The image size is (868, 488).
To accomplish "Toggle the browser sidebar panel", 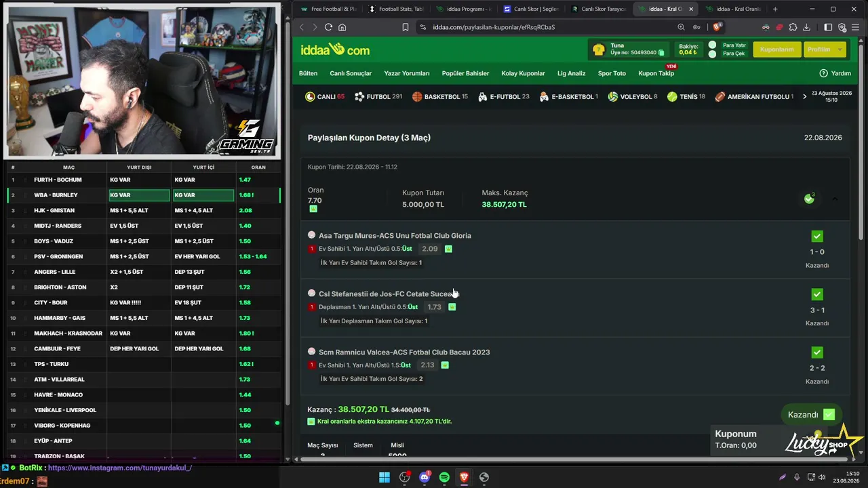I will tap(828, 27).
